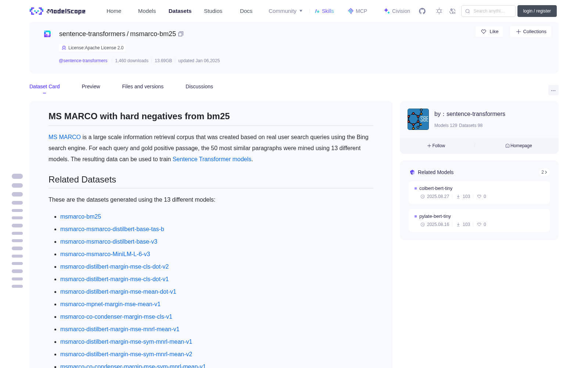The height and width of the screenshot is (368, 588).
Task: Click the ModelScope logo
Action: pyautogui.click(x=58, y=11)
